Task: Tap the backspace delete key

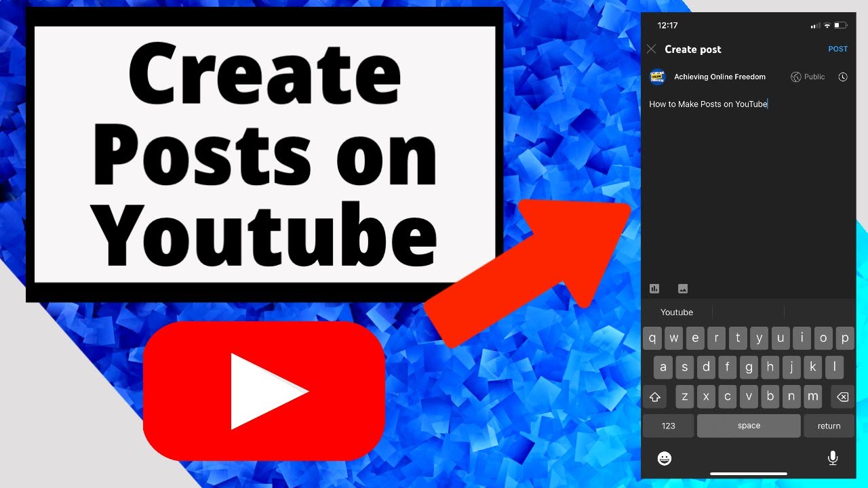Action: pyautogui.click(x=842, y=396)
